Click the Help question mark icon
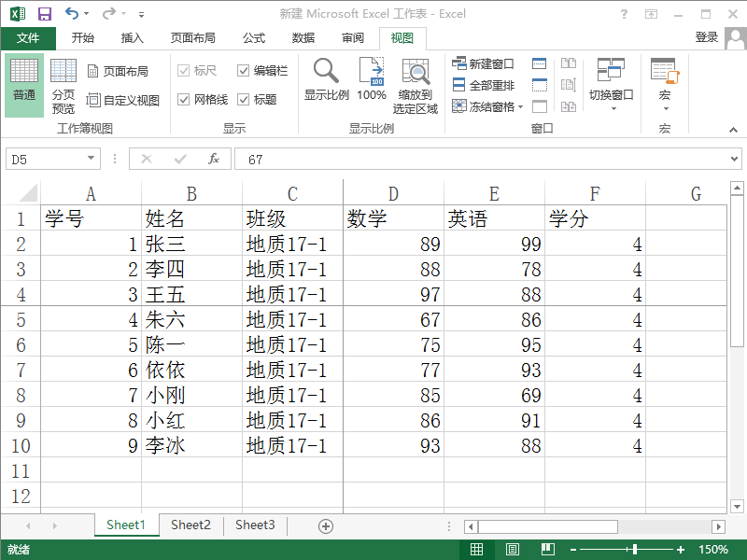This screenshot has height=560, width=747. 624,14
